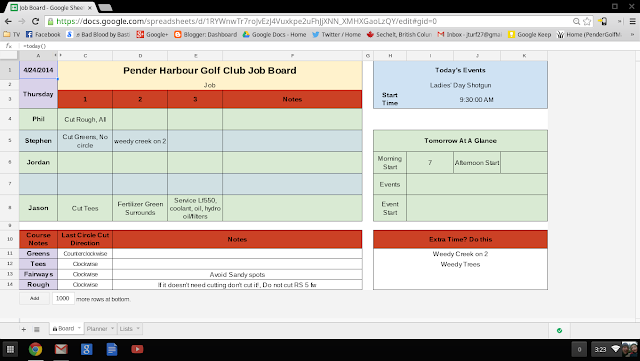Select the Weedy Trees cell
The image size is (640, 361).
pyautogui.click(x=460, y=264)
